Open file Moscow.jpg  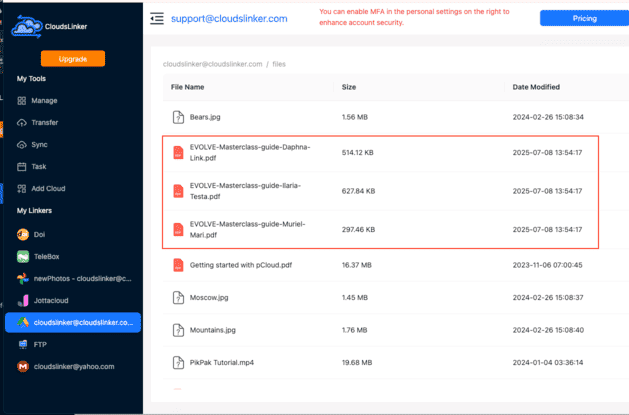click(209, 298)
